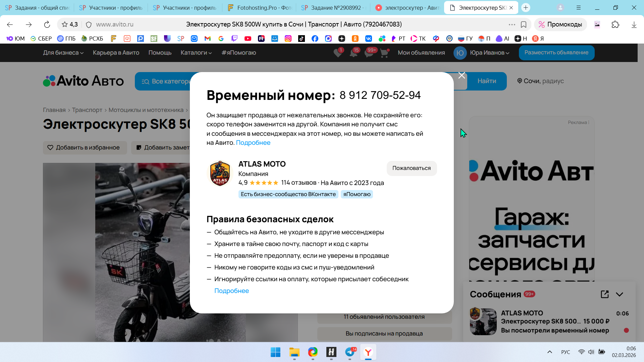
Task: Open ATLAS MOTO chat message thumbnail
Action: 483,322
